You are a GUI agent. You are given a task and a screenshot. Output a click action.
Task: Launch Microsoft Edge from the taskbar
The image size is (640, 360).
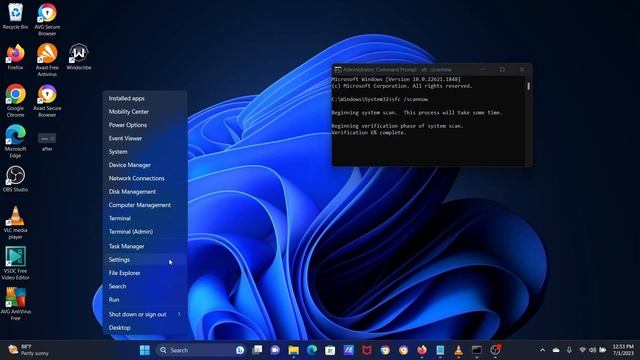click(312, 350)
